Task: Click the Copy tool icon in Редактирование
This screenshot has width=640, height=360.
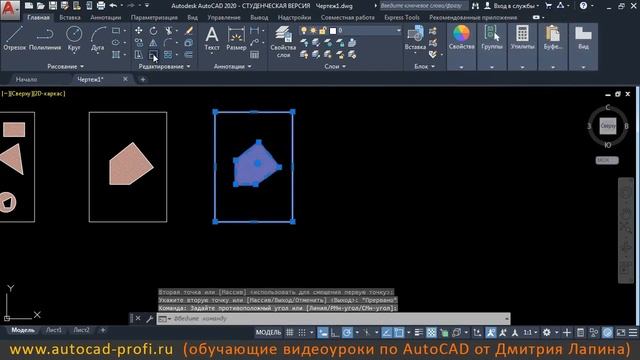Action: point(139,42)
